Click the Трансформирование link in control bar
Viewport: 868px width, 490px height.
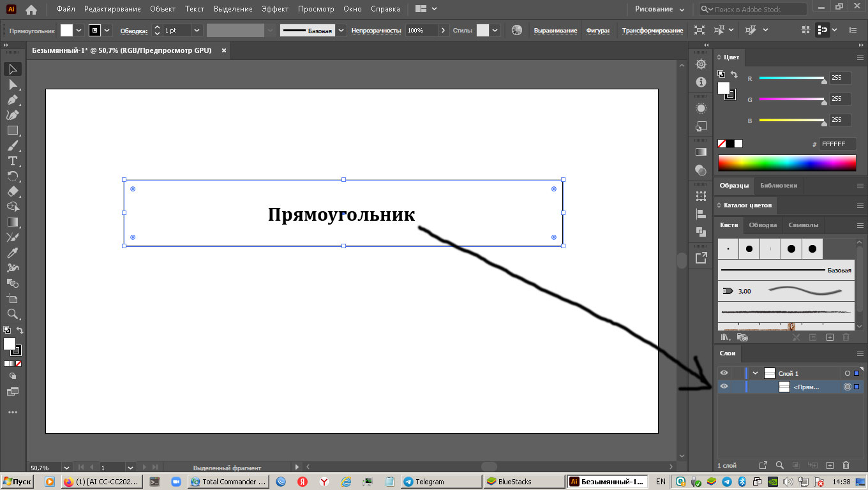(652, 30)
